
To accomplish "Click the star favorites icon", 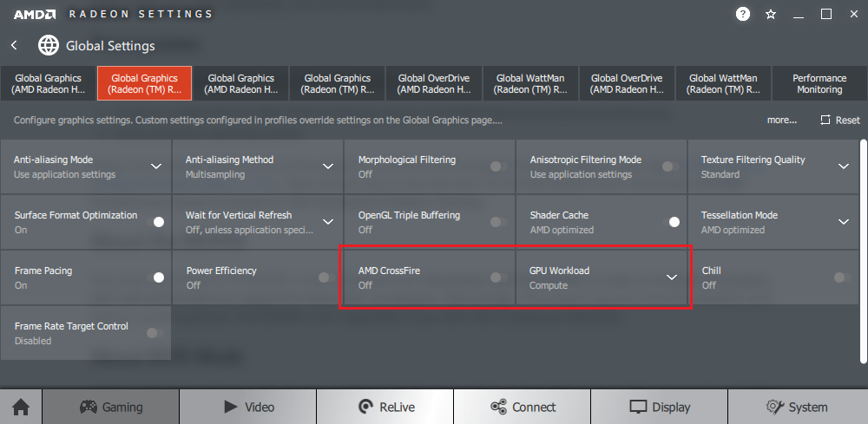I will tap(771, 15).
